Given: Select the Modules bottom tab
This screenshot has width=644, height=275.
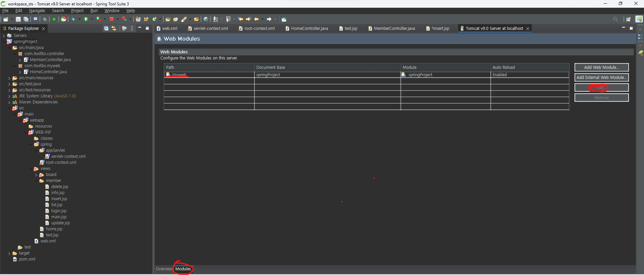Looking at the screenshot, I should (x=183, y=269).
